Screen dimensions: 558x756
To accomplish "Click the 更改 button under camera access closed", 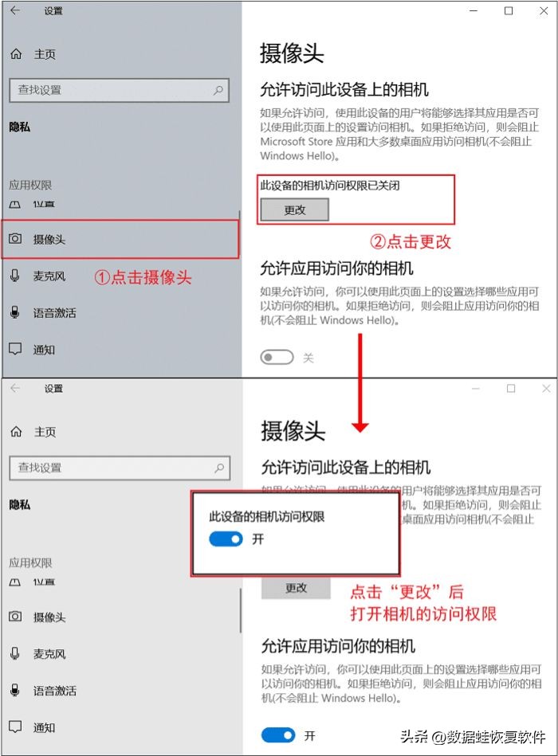I will (295, 210).
